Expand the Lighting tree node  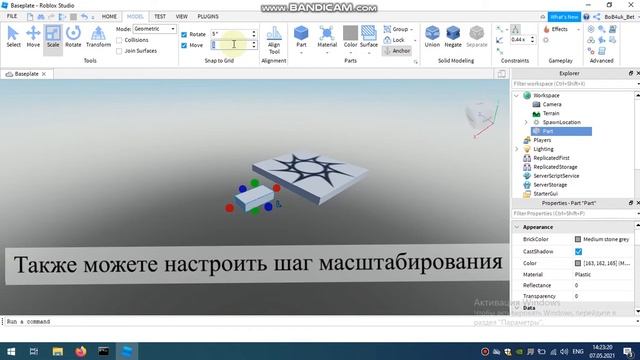point(516,149)
